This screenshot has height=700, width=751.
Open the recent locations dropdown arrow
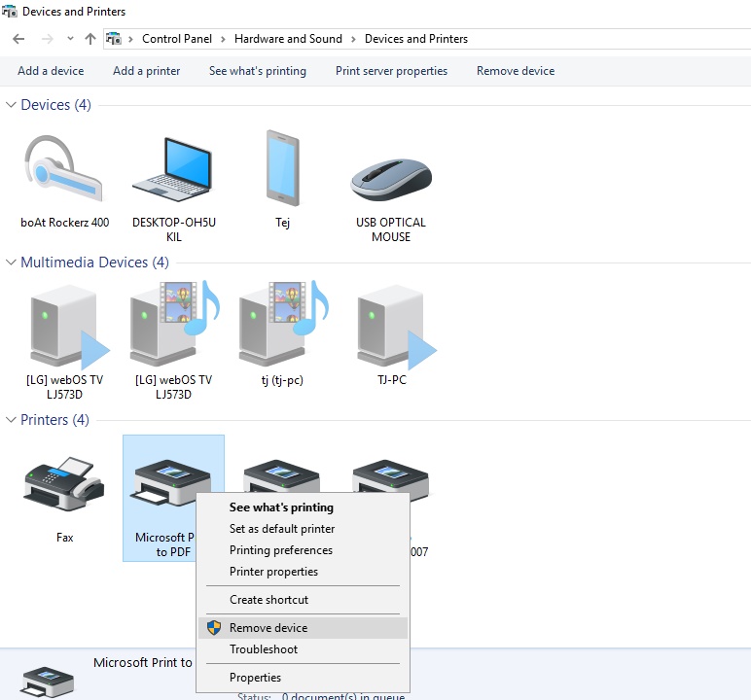[x=70, y=39]
